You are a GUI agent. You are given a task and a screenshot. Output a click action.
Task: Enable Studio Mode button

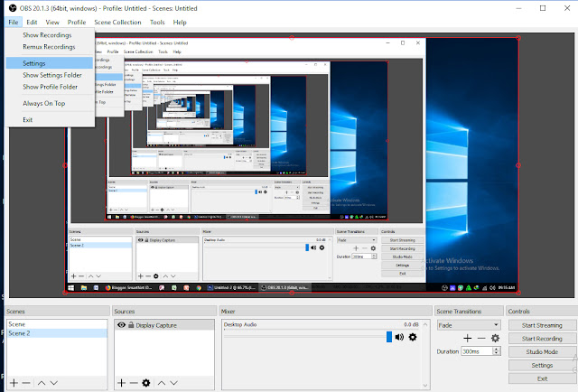[542, 351]
